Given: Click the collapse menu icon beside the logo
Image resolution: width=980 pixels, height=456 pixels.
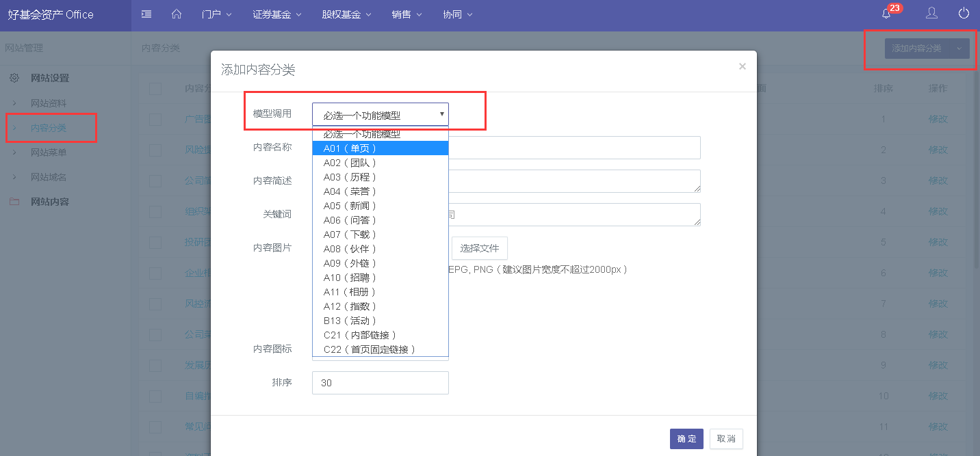Looking at the screenshot, I should (x=146, y=13).
